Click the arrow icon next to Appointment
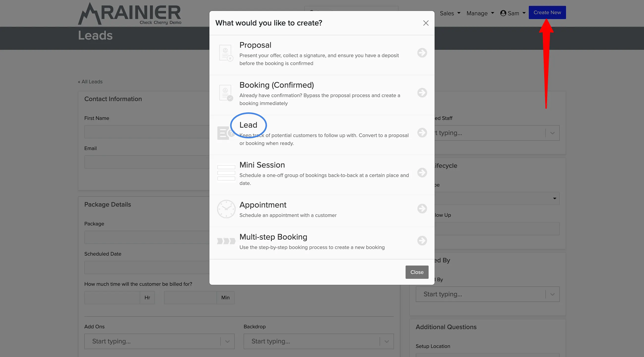The width and height of the screenshot is (644, 357). (x=422, y=209)
